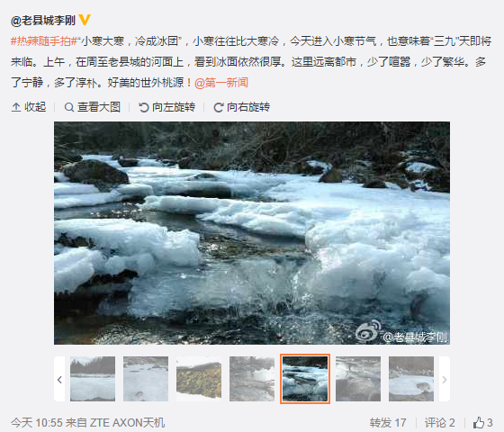The image size is (504, 432).
Task: Select seventh thumbnail of frozen pond
Action: tap(411, 379)
